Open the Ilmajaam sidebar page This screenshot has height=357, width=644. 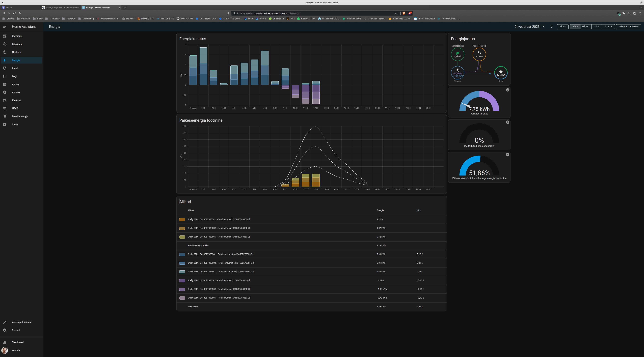click(17, 44)
